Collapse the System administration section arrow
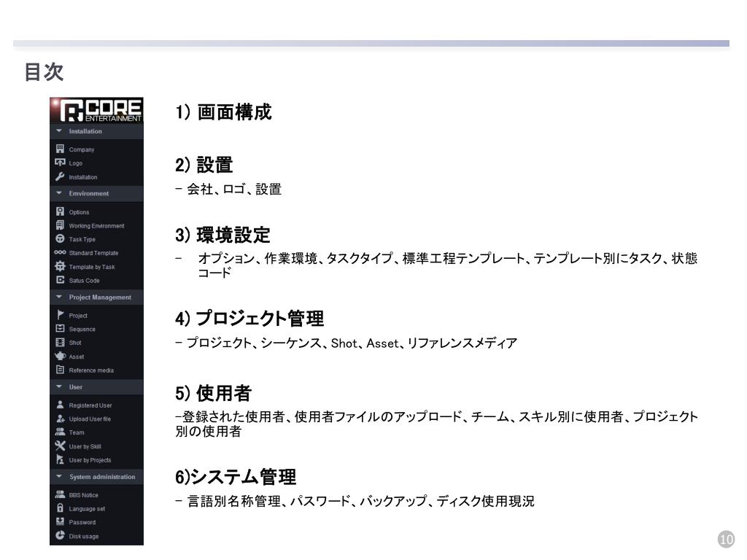This screenshot has width=747, height=560. coord(59,476)
